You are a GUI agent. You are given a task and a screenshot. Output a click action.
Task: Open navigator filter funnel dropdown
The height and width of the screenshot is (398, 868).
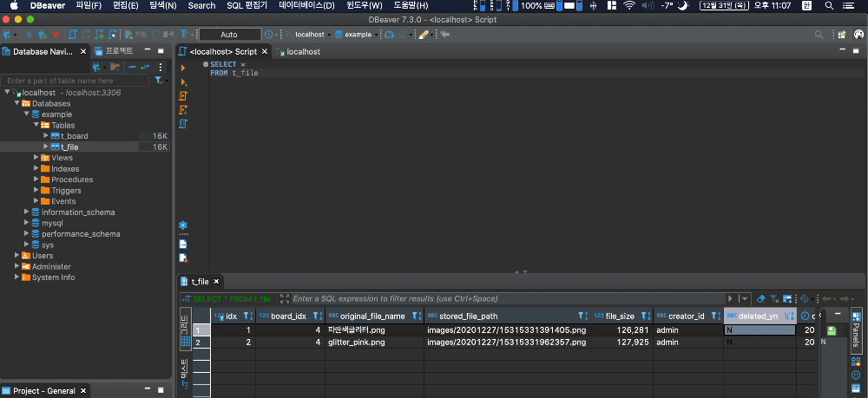tap(160, 81)
